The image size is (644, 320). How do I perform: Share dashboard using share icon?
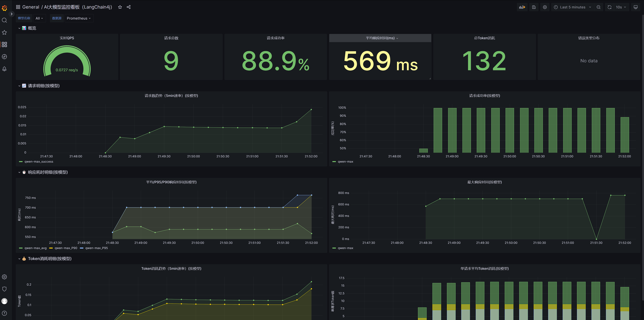[129, 7]
